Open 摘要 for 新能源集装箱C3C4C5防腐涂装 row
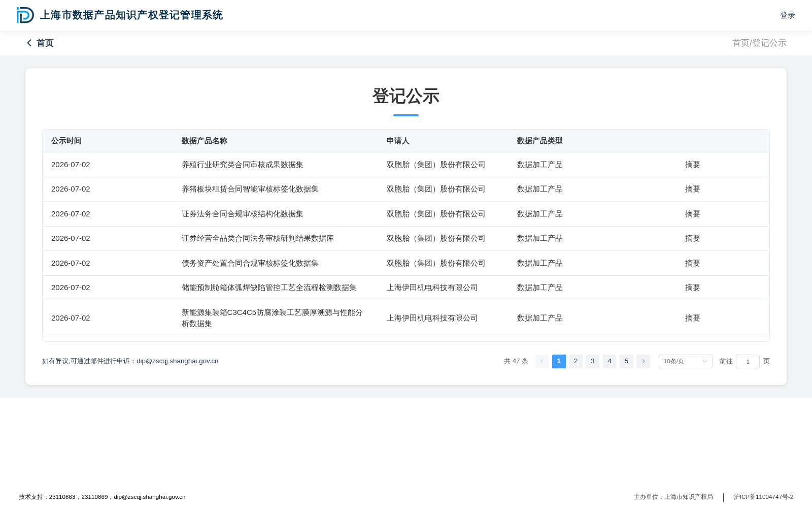Screen dimensions: 812x508 (692, 318)
